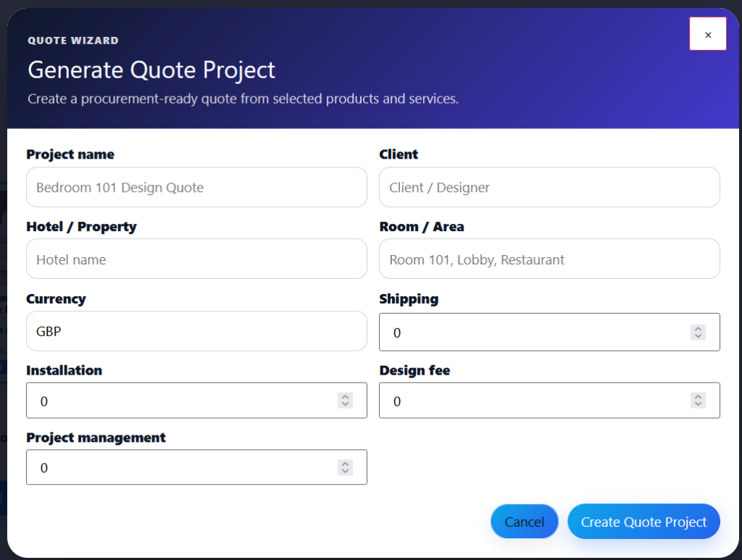The height and width of the screenshot is (560, 742).
Task: Decrease Installation value with down arrow
Action: coord(345,404)
